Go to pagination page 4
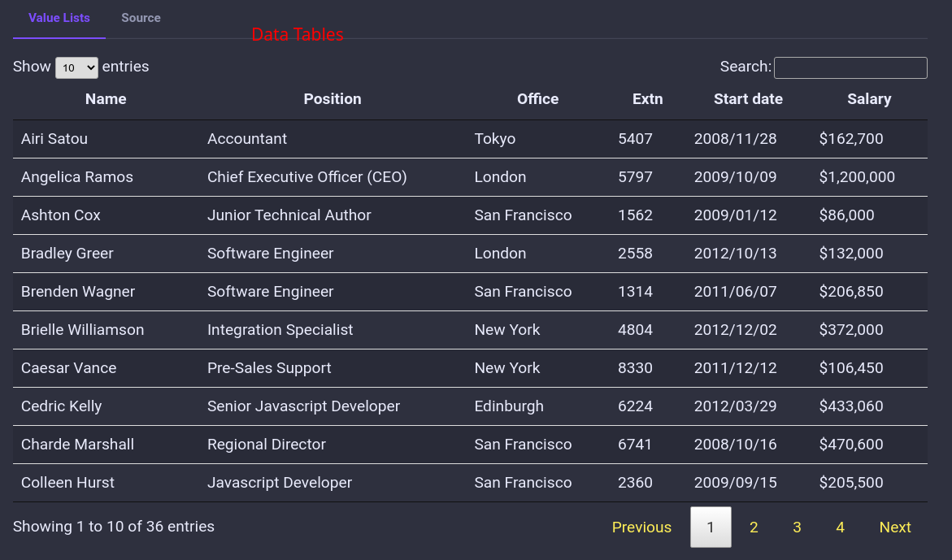The width and height of the screenshot is (952, 560). pos(840,527)
